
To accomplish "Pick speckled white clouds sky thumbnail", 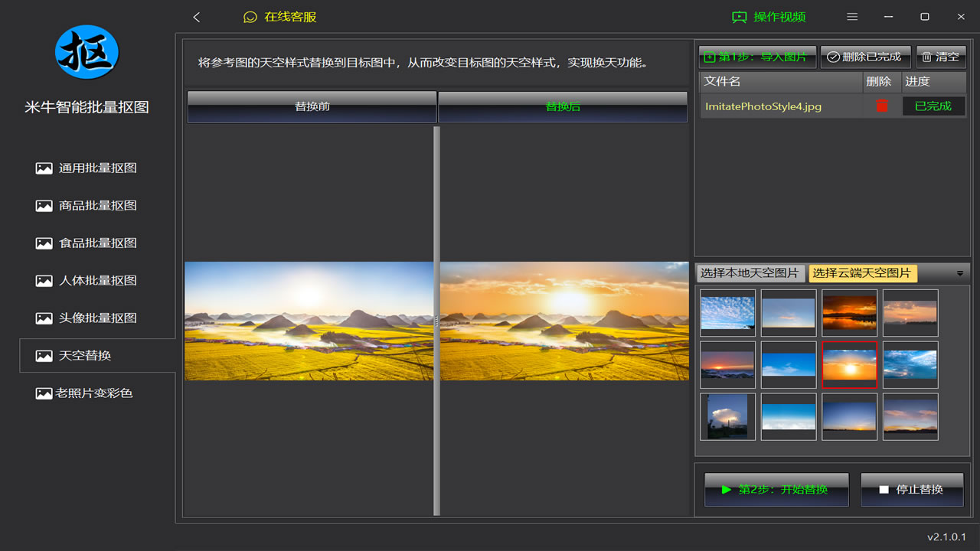I will pyautogui.click(x=727, y=313).
